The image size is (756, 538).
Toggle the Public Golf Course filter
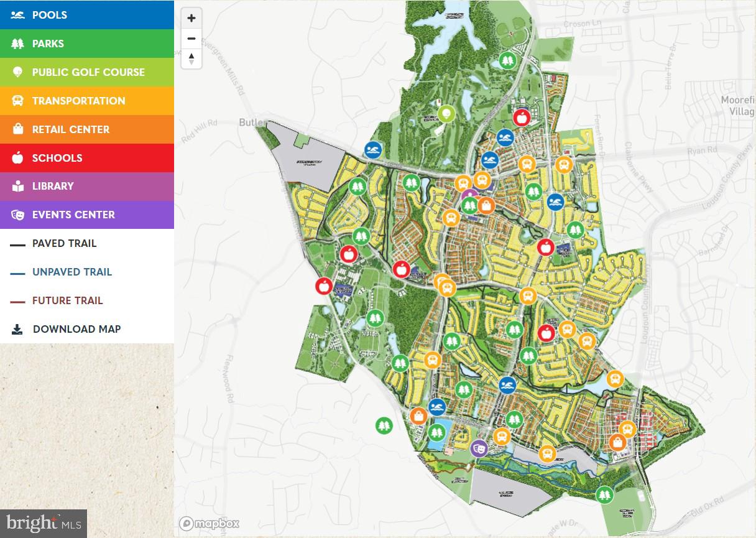click(x=87, y=72)
